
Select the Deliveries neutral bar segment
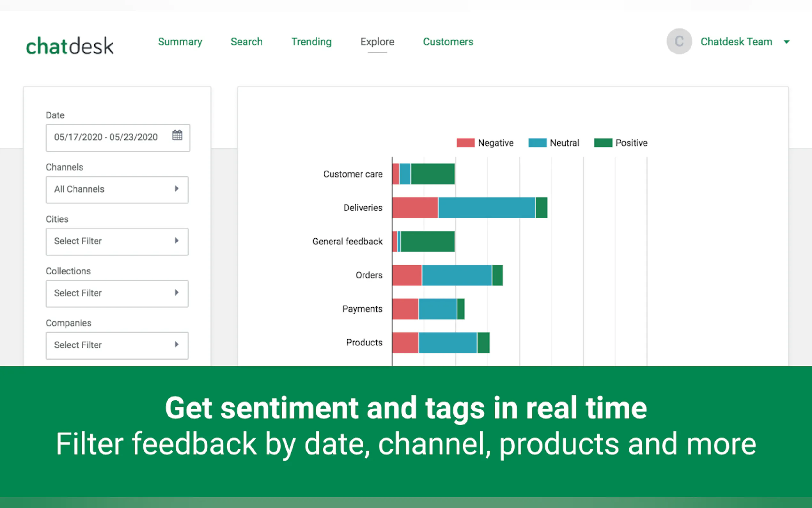click(x=487, y=208)
